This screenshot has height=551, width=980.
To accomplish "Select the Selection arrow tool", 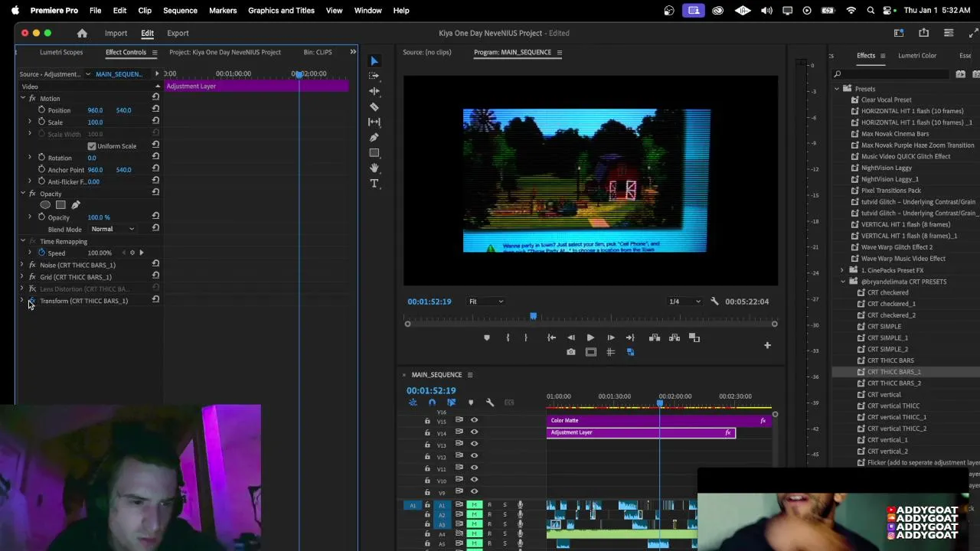I will pos(374,60).
